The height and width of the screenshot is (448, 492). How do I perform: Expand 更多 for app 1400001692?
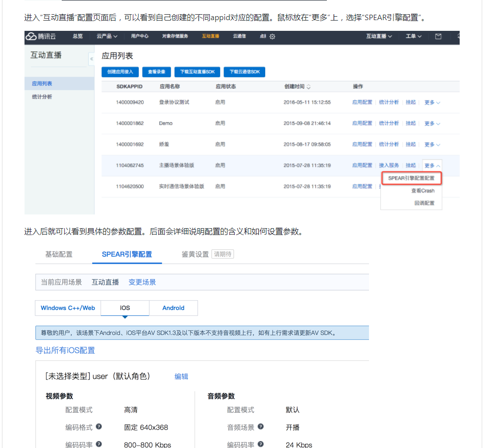point(432,144)
